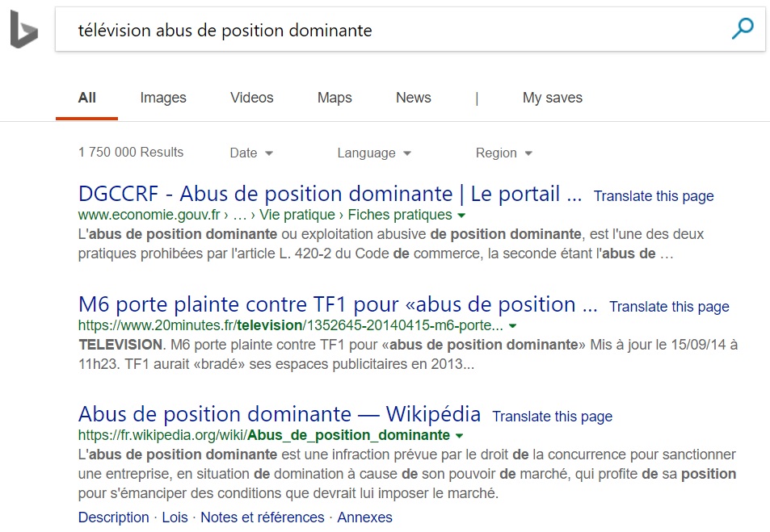Open the News tab
Viewport: 770px width, 532px height.
(x=414, y=98)
